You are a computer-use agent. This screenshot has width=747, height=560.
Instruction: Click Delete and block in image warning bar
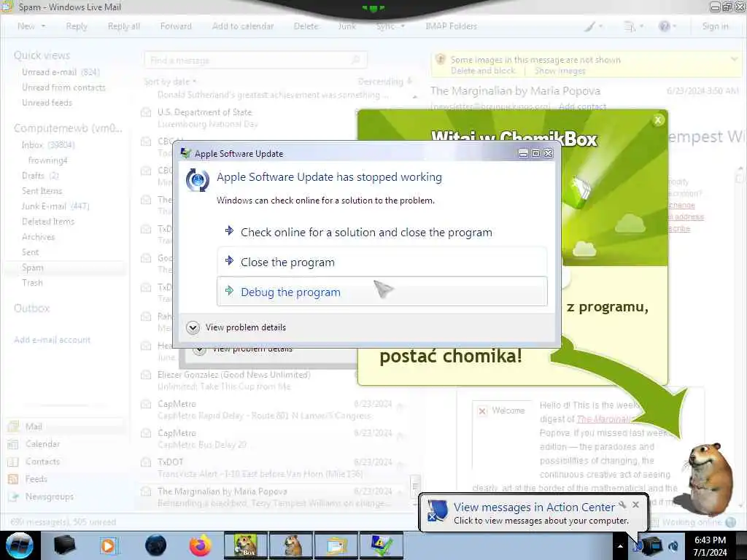[483, 71]
